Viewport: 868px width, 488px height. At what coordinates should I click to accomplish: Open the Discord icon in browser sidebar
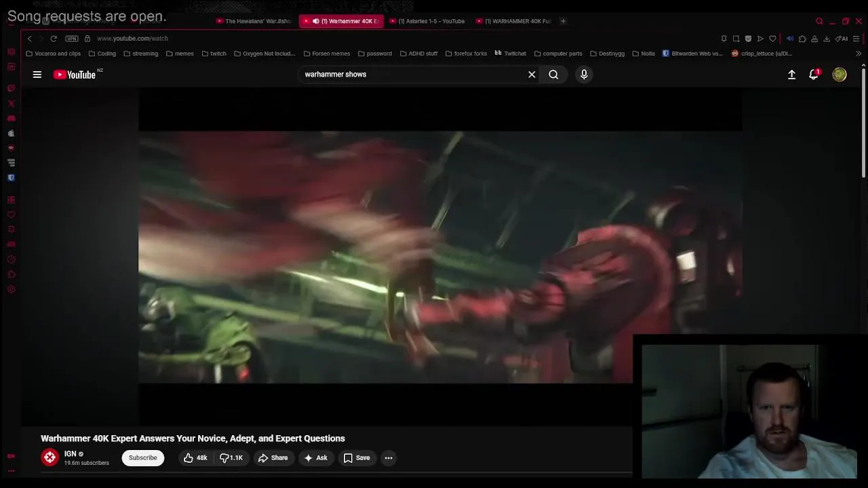coord(11,119)
